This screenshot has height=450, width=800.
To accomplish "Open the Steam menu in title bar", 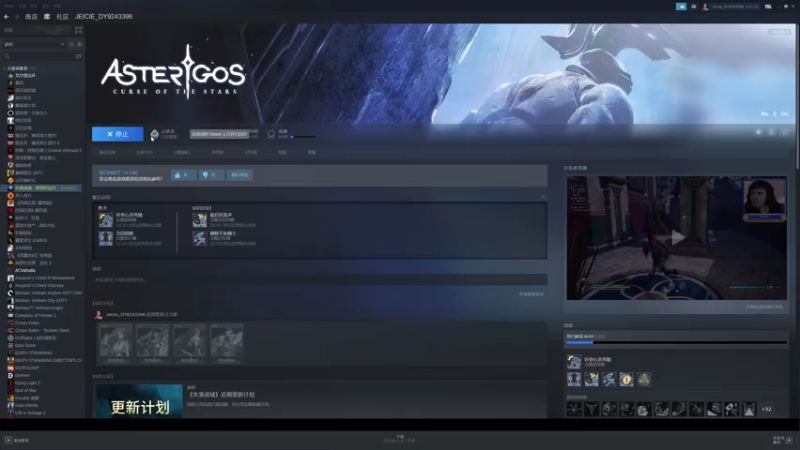I will pyautogui.click(x=9, y=6).
